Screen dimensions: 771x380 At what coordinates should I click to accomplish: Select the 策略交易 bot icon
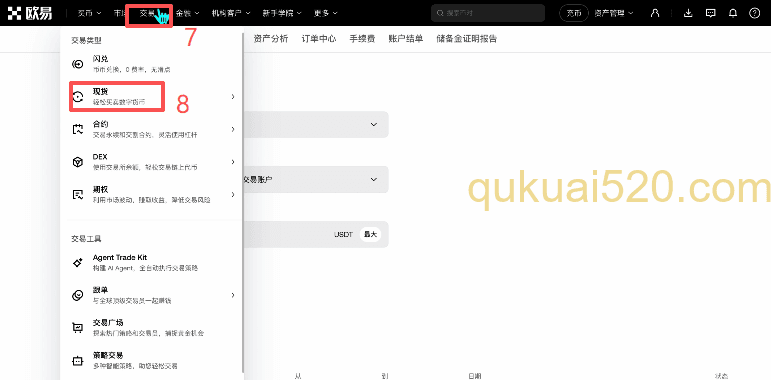click(77, 360)
